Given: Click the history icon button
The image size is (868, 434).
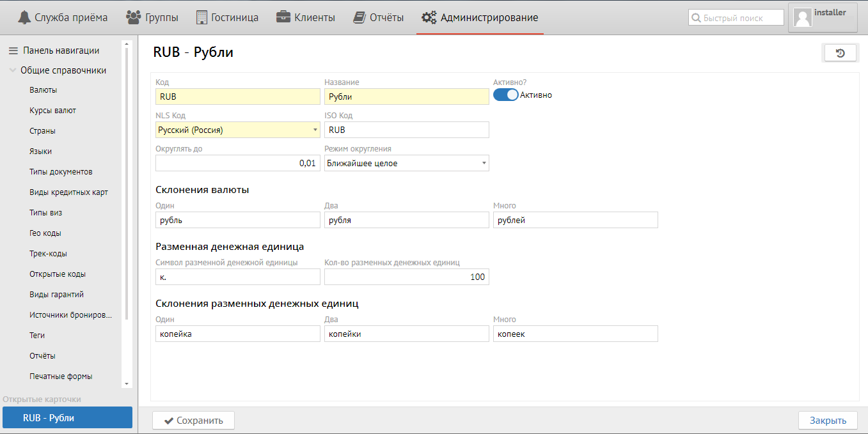Looking at the screenshot, I should pos(840,53).
